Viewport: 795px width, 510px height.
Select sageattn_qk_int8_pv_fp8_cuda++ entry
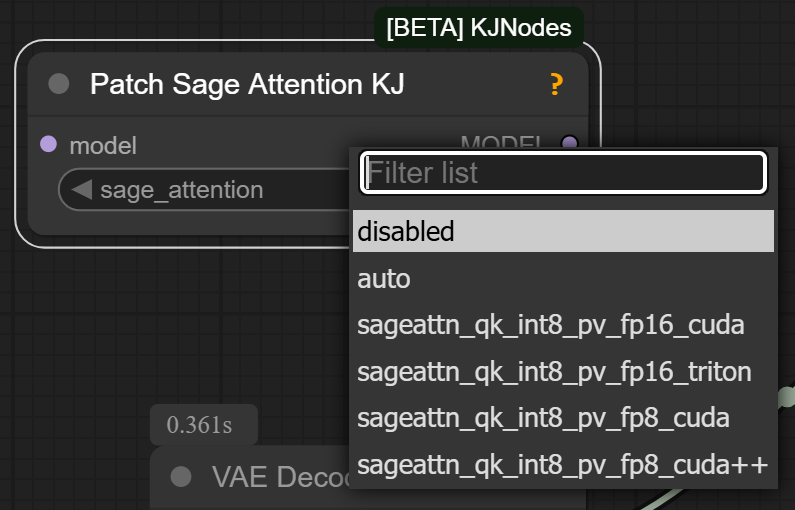tap(563, 465)
